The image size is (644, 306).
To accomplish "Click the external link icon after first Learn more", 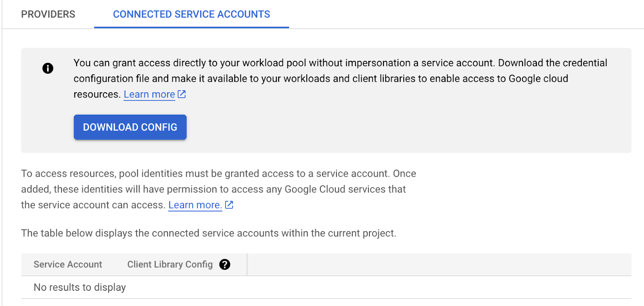I will pyautogui.click(x=182, y=94).
